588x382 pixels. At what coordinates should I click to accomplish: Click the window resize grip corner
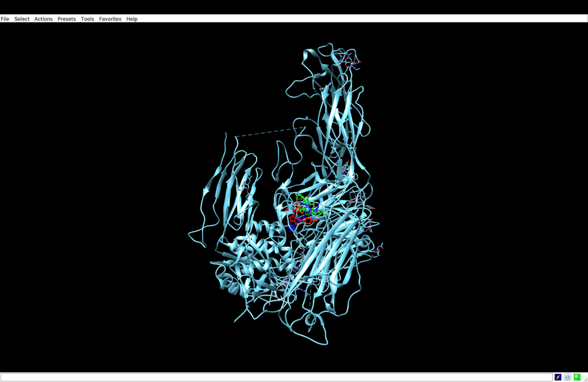point(585,379)
